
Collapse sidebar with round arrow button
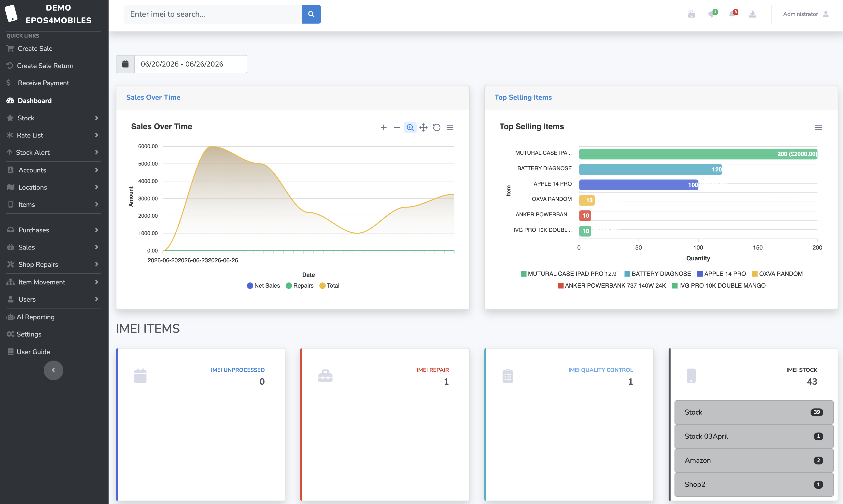(x=53, y=370)
